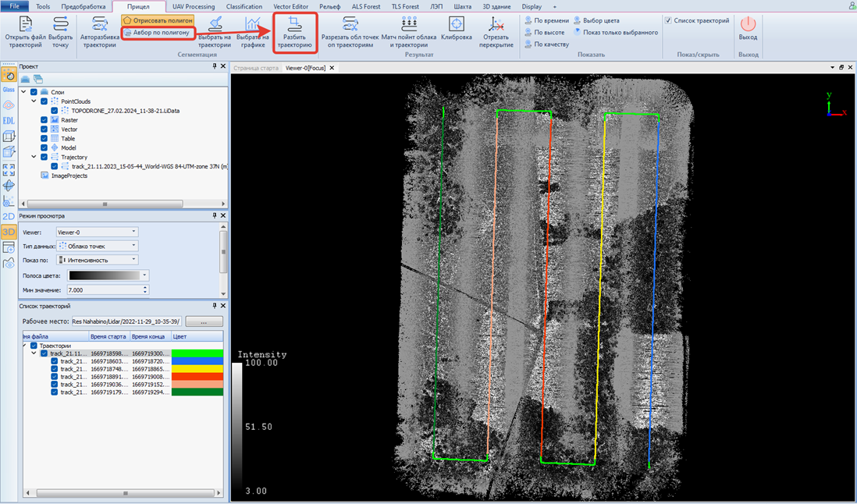This screenshot has width=857, height=504.
Task: Pin the Проект panel
Action: [214, 66]
